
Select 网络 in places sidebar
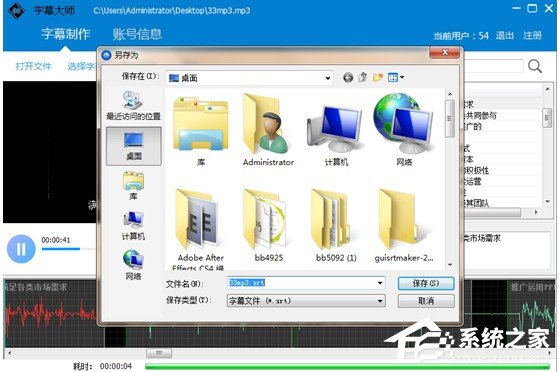coord(133,265)
